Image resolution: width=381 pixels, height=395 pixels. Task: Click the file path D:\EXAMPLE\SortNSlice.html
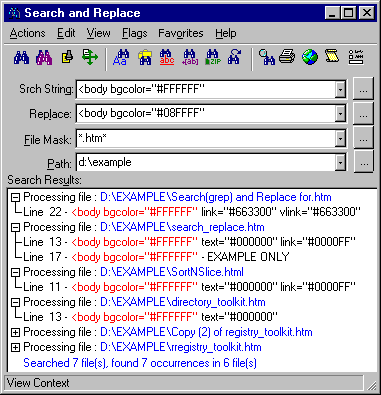pyautogui.click(x=172, y=272)
